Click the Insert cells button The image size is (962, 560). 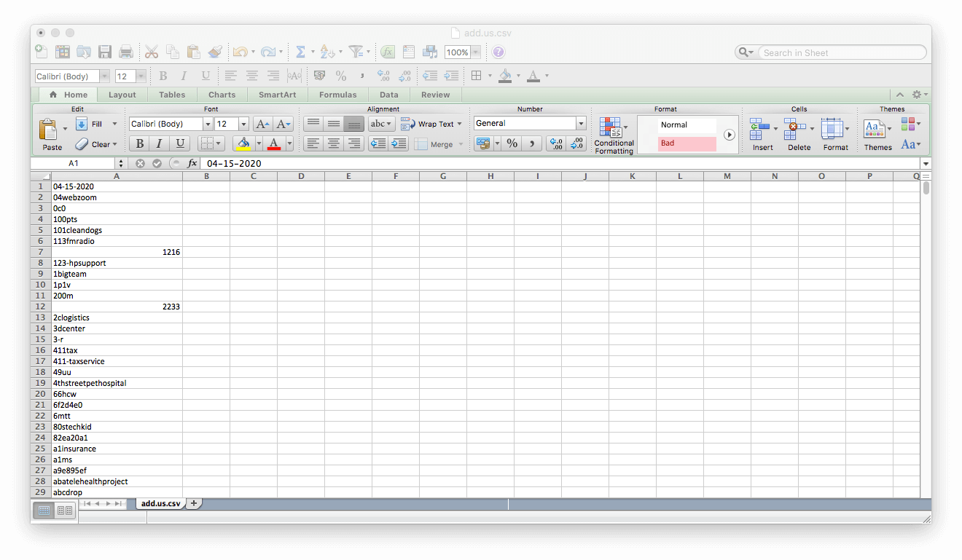click(762, 135)
